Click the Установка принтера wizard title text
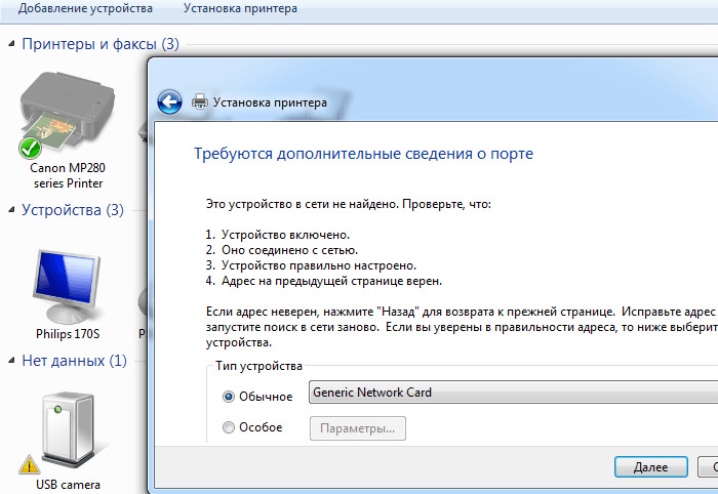Viewport: 718px width, 494px height. 270,103
